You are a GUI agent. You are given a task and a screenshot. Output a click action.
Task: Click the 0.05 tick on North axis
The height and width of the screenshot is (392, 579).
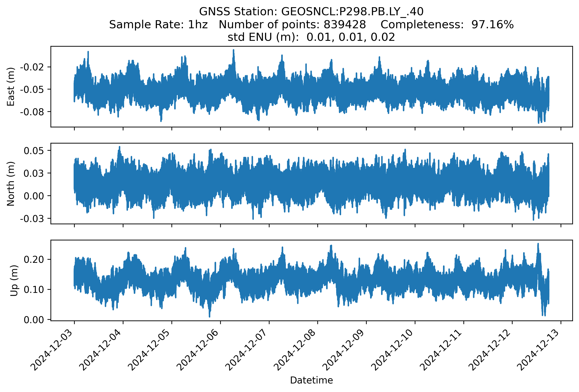click(x=34, y=151)
